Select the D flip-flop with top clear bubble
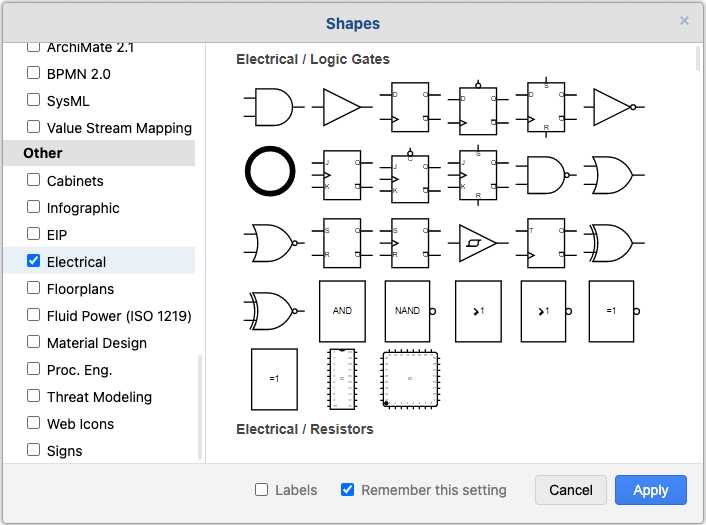Screen dimensions: 706x525 [478, 108]
